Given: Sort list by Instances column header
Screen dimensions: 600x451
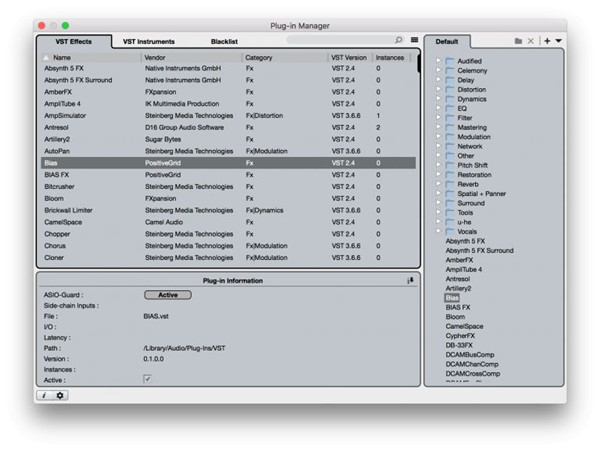Looking at the screenshot, I should click(391, 57).
